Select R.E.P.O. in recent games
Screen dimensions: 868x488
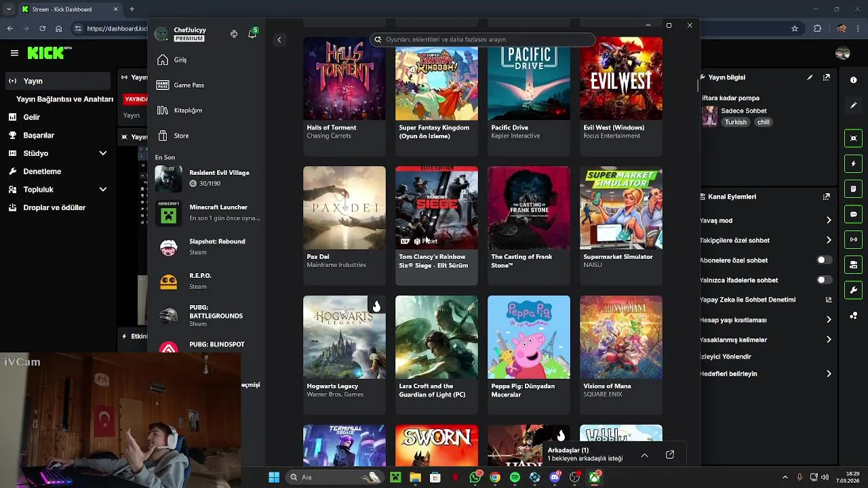tap(208, 281)
